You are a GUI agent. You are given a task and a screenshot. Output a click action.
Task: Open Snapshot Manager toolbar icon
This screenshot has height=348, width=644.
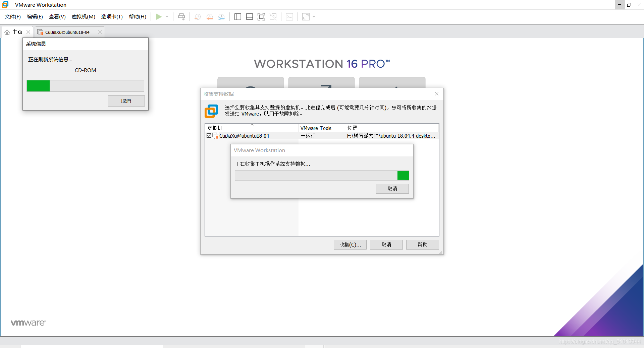pyautogui.click(x=221, y=17)
